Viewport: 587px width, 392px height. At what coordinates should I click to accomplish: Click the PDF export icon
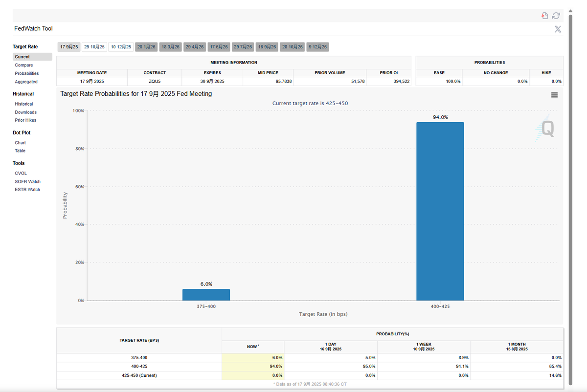point(545,16)
